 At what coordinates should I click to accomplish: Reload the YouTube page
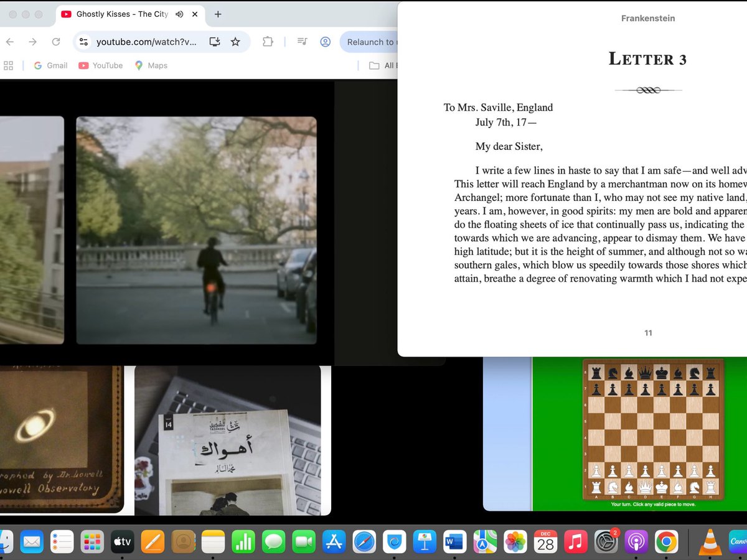pyautogui.click(x=56, y=42)
